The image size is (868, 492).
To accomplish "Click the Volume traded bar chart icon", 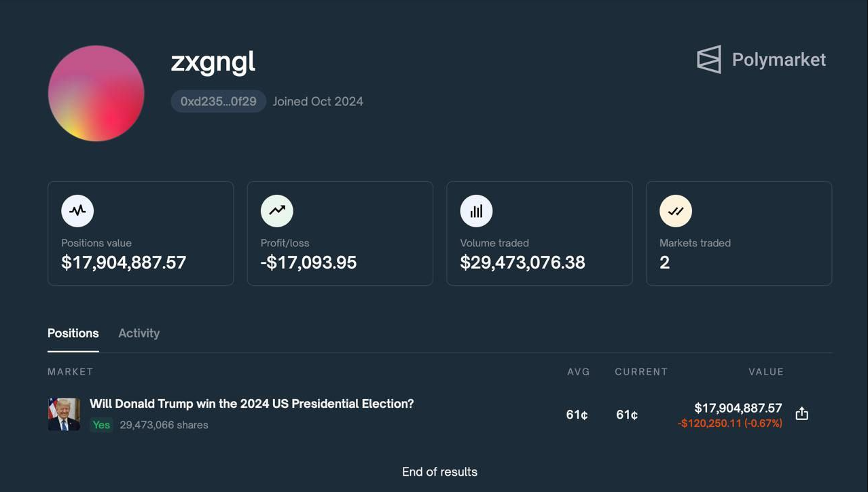I will coord(476,210).
